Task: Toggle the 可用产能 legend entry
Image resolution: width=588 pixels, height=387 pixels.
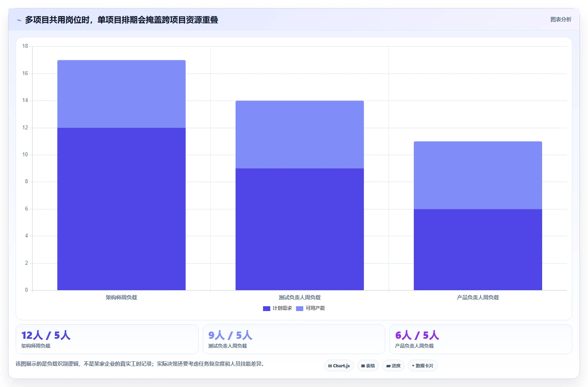Action: click(x=310, y=308)
